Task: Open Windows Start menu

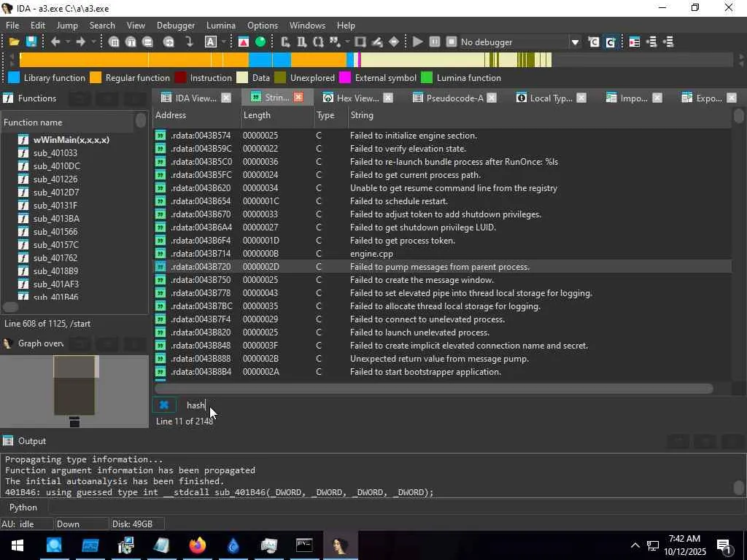Action: [18, 545]
